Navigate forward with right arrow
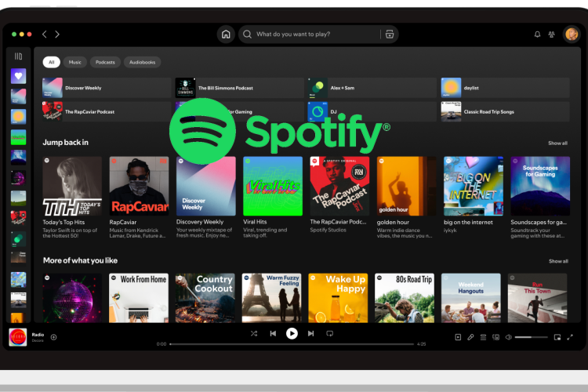Screen dimensions: 588x392 [x=57, y=34]
